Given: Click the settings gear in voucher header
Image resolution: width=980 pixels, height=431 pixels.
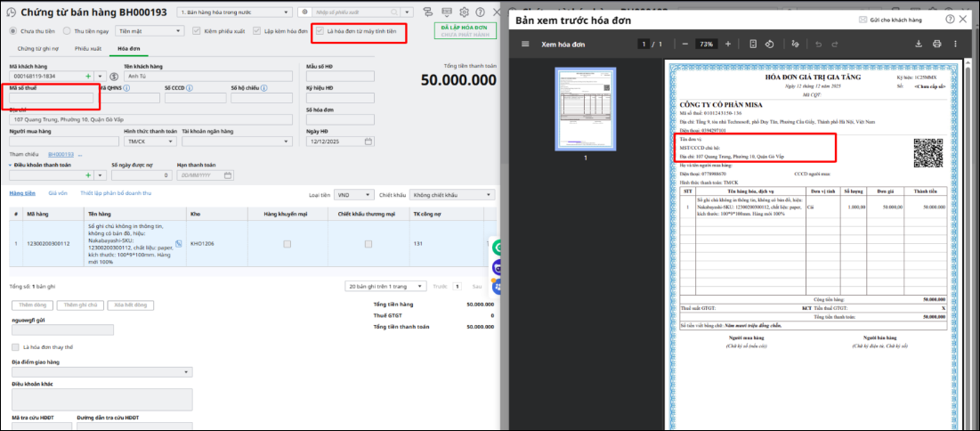Looking at the screenshot, I should (464, 12).
